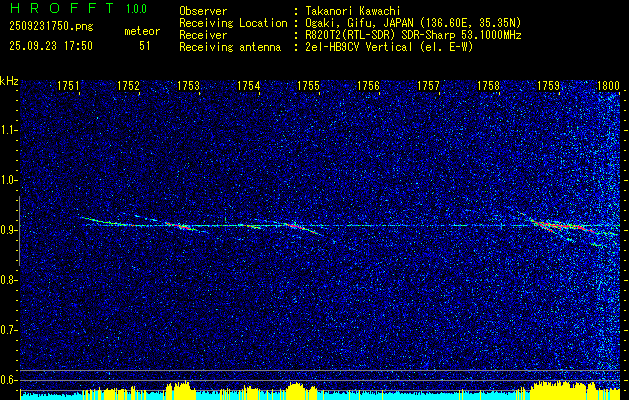Pick the 1757 time marker
The width and height of the screenshot is (629, 400).
point(428,86)
